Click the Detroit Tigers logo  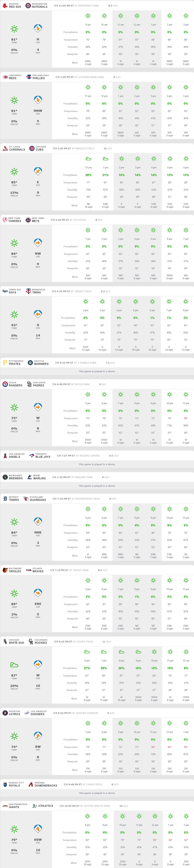coord(5,499)
